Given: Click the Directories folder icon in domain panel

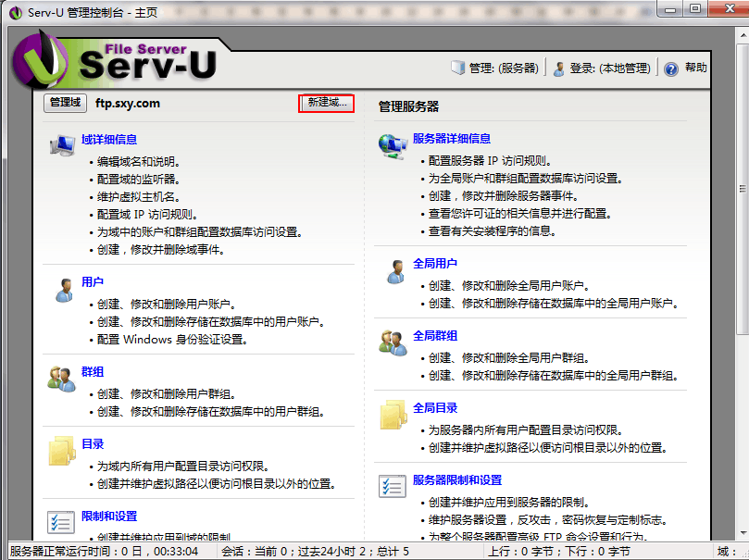Looking at the screenshot, I should [x=61, y=451].
